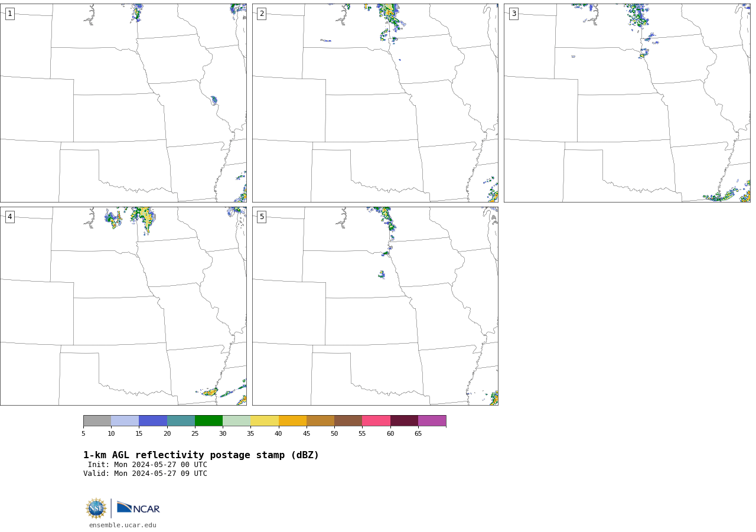
Task: Click the colorbar tick label 35
Action: [250, 434]
